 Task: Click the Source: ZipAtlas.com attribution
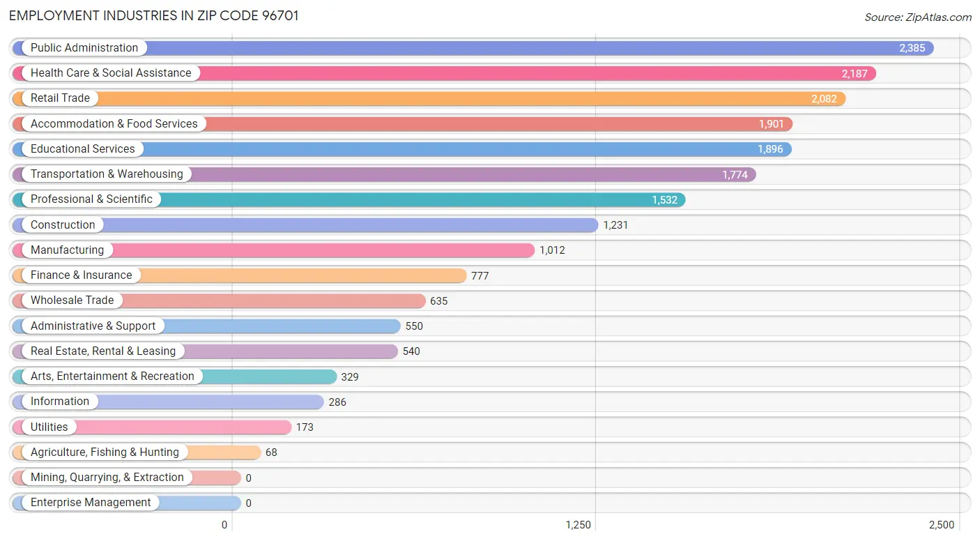click(x=918, y=17)
